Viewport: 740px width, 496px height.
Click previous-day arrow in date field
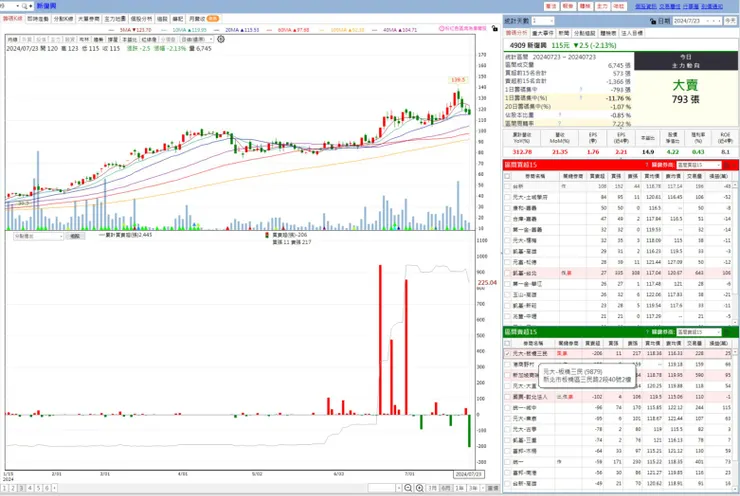click(x=713, y=21)
